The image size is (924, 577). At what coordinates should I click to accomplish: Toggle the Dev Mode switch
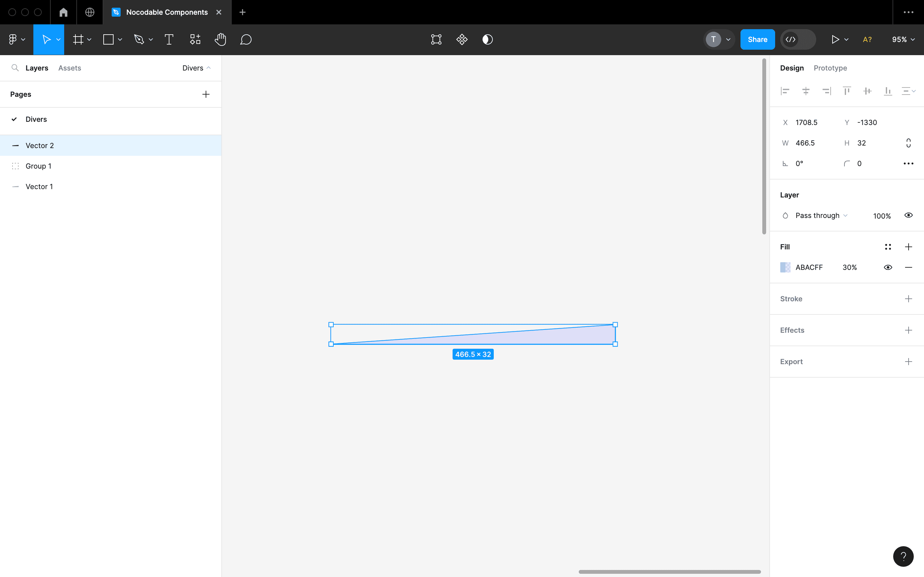point(798,39)
